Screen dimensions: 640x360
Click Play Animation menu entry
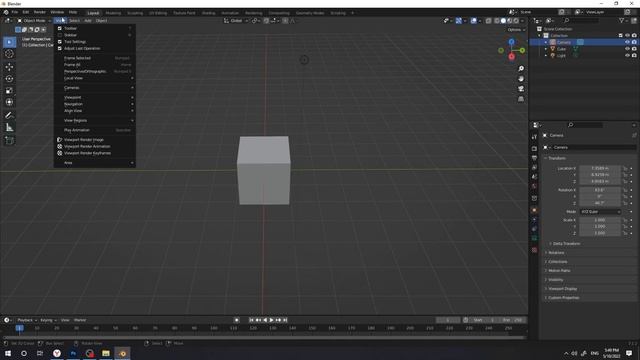(95, 130)
